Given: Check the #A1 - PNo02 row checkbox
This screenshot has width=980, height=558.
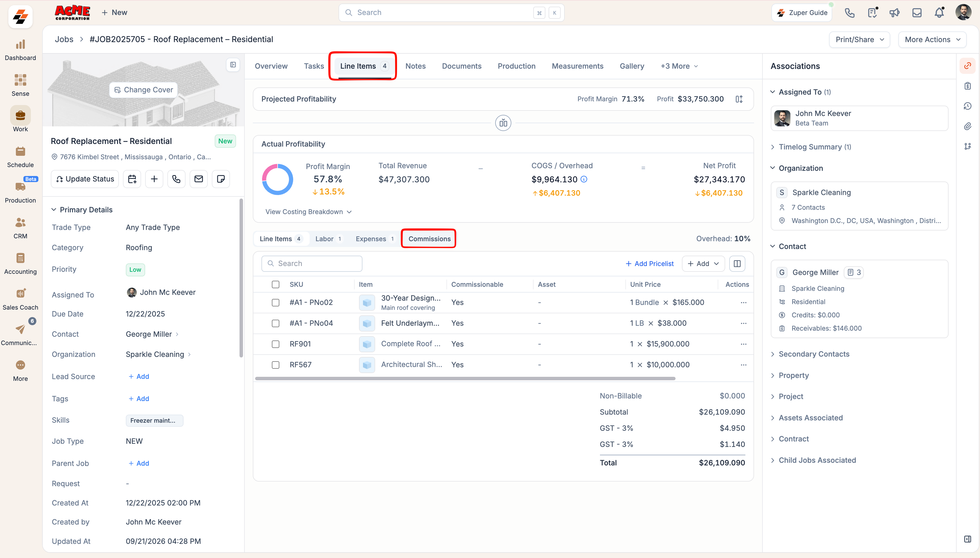Looking at the screenshot, I should pyautogui.click(x=276, y=302).
